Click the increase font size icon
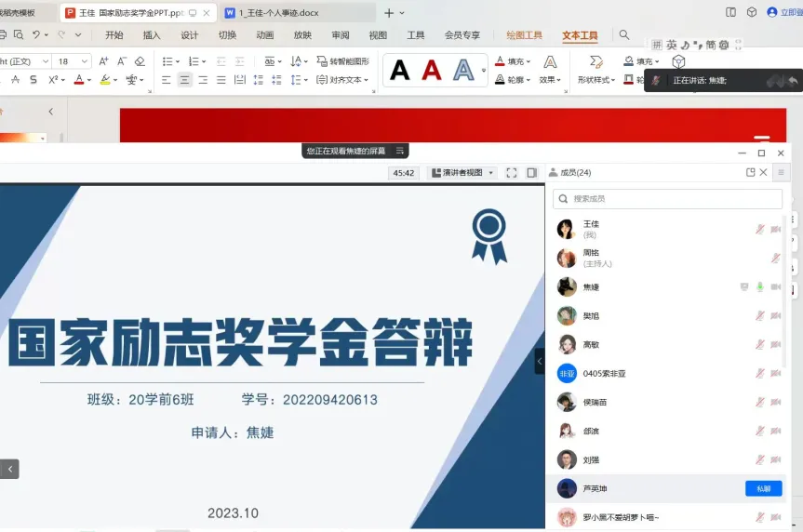This screenshot has height=532, width=803. coord(103,61)
